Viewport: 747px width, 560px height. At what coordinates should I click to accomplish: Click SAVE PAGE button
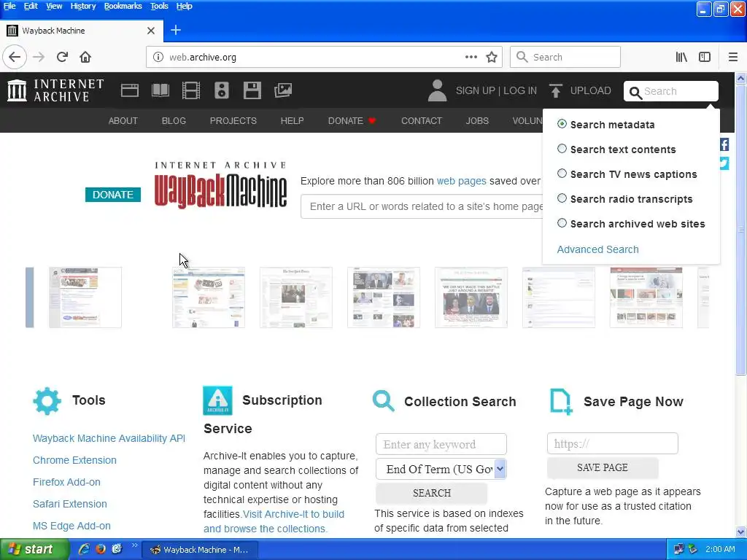[x=602, y=467]
